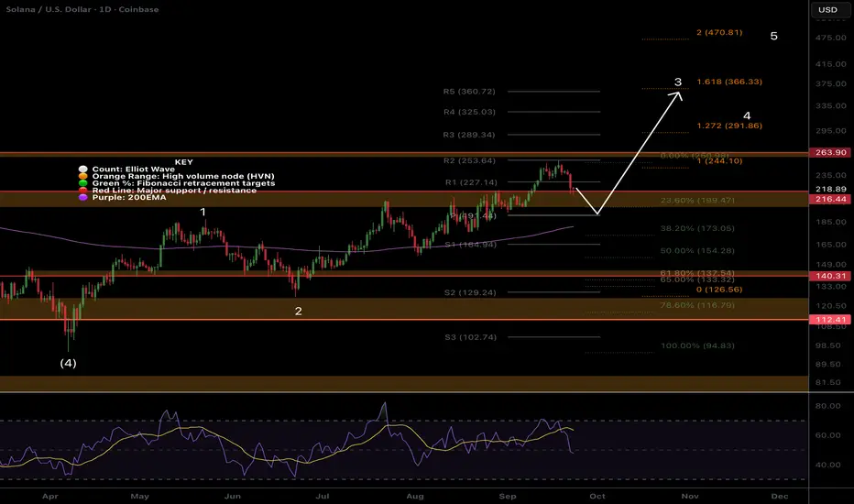854x504 pixels.
Task: Select the Elliott wave label 5
Action: (x=774, y=37)
